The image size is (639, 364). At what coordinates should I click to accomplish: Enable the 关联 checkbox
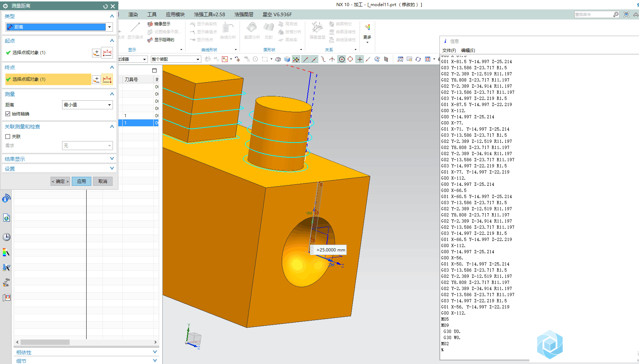click(x=8, y=137)
